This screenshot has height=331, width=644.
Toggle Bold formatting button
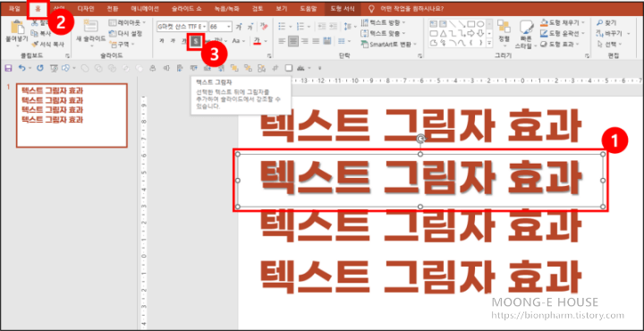pos(162,41)
